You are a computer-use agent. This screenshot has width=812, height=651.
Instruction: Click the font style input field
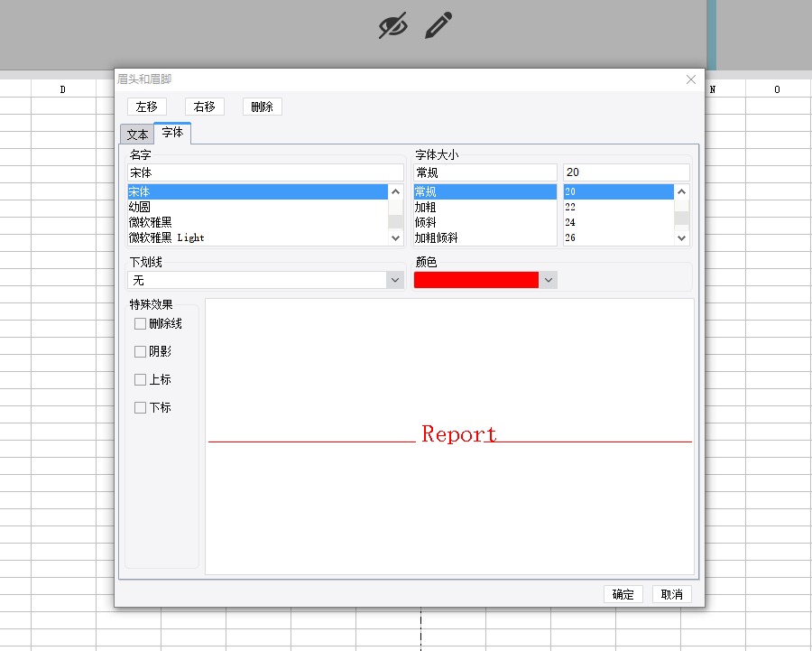click(x=485, y=172)
